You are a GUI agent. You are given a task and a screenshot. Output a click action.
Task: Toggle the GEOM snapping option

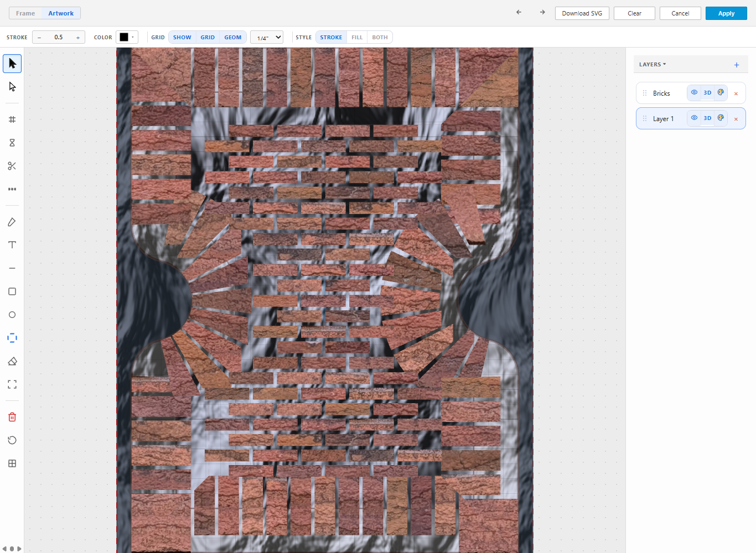(x=233, y=38)
